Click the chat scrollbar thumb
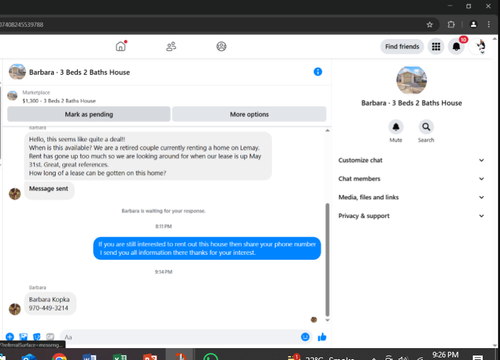Image resolution: width=500 pixels, height=360 pixels. pyautogui.click(x=327, y=259)
